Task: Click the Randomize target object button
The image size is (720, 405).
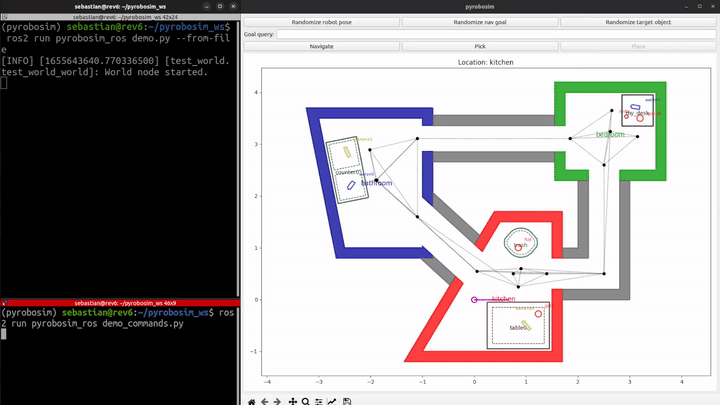Action: click(638, 22)
